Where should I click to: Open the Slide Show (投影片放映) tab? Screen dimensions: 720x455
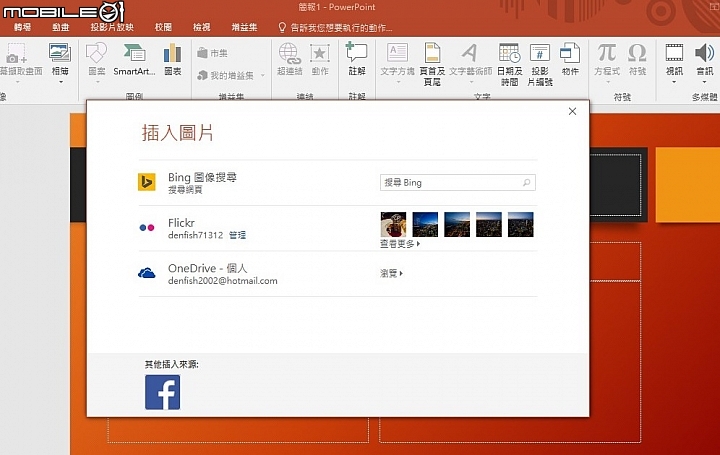pyautogui.click(x=112, y=28)
